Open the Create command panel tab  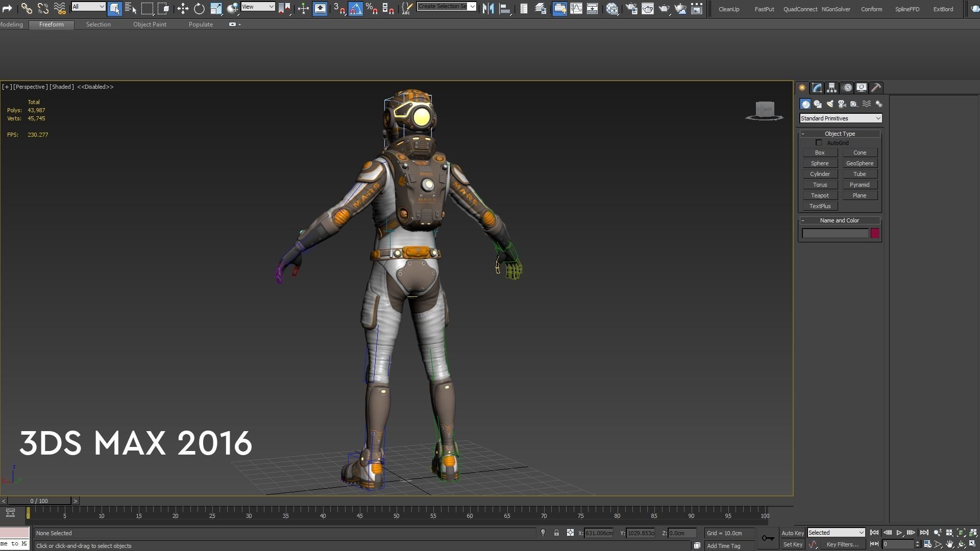[802, 88]
